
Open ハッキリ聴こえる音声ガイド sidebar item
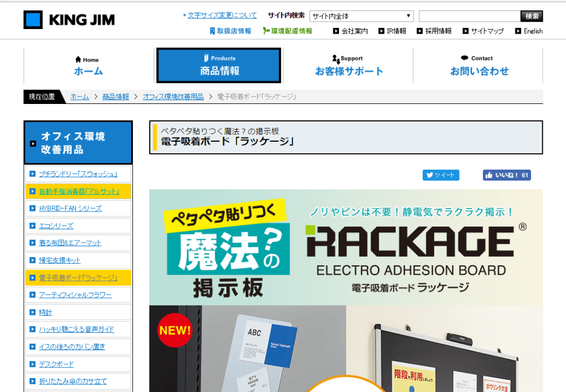(x=77, y=329)
